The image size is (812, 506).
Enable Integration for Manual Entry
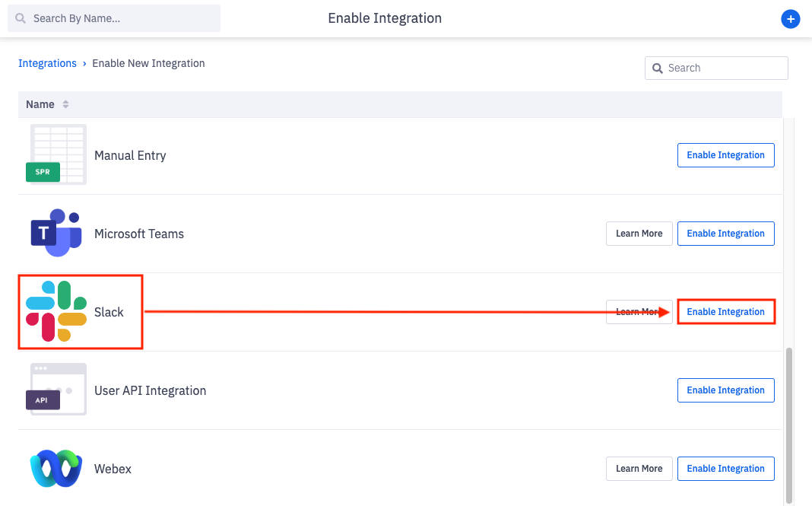pyautogui.click(x=725, y=154)
